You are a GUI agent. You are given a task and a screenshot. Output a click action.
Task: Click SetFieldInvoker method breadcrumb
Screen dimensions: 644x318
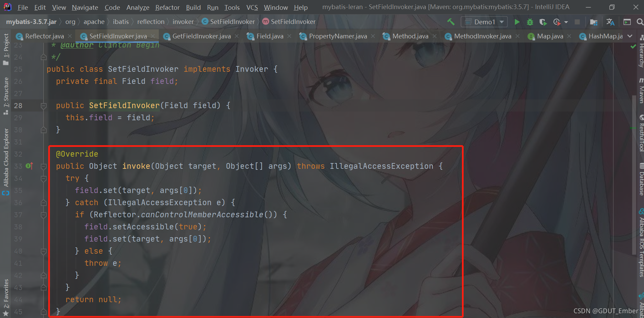tap(289, 22)
